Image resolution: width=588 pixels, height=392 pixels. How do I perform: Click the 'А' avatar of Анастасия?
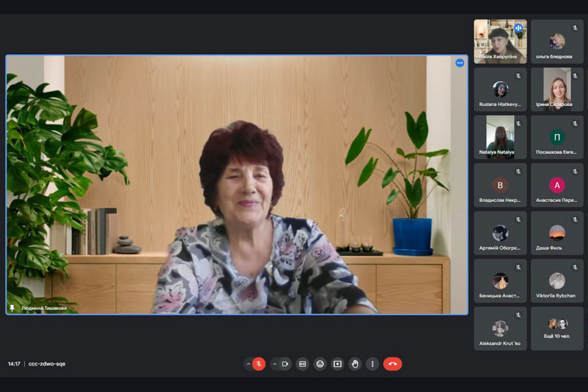(x=557, y=185)
